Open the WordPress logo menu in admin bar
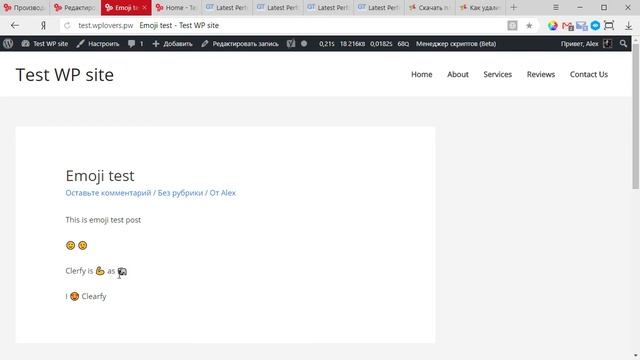 pyautogui.click(x=8, y=44)
